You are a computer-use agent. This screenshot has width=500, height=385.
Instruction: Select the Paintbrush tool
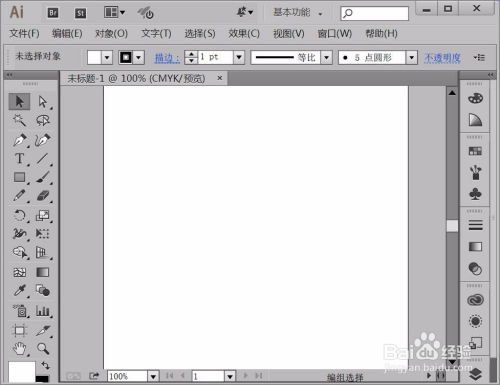point(43,177)
